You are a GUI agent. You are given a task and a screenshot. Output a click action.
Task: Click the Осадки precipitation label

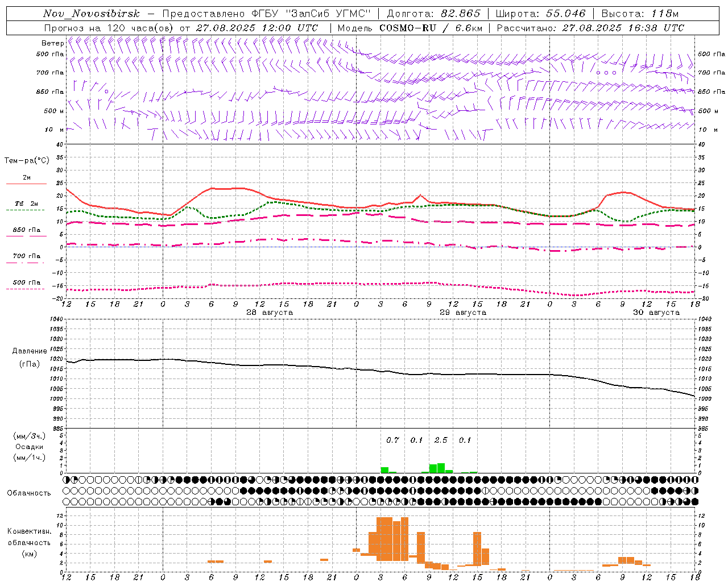(x=30, y=447)
